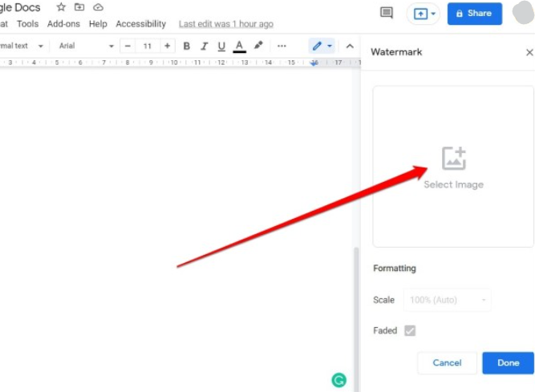Open the highlight color pen tool
Screen dimensions: 535x392
(258, 46)
